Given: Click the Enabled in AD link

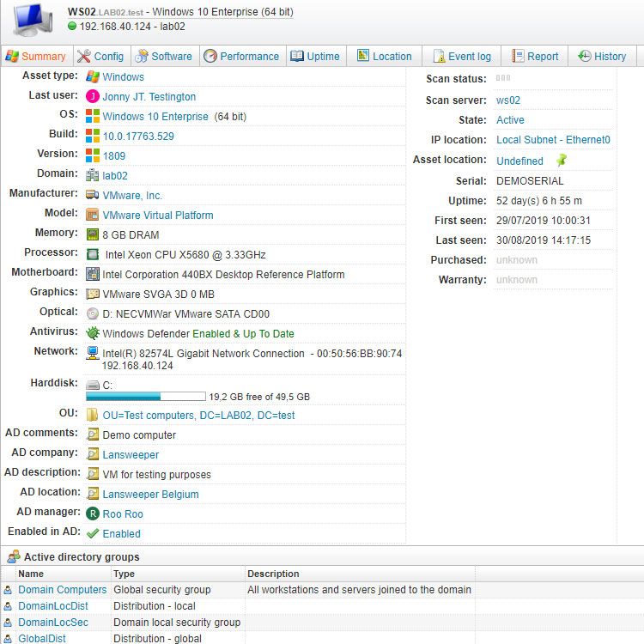Looking at the screenshot, I should point(122,533).
